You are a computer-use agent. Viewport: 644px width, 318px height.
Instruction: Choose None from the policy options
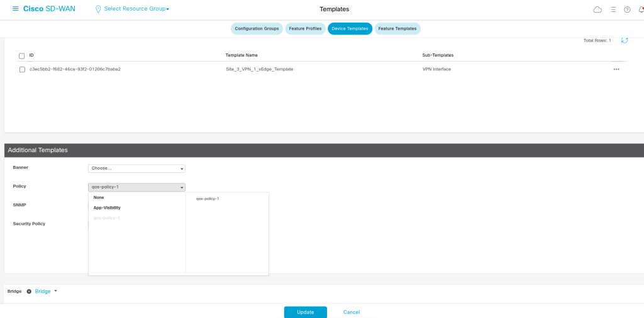click(99, 197)
